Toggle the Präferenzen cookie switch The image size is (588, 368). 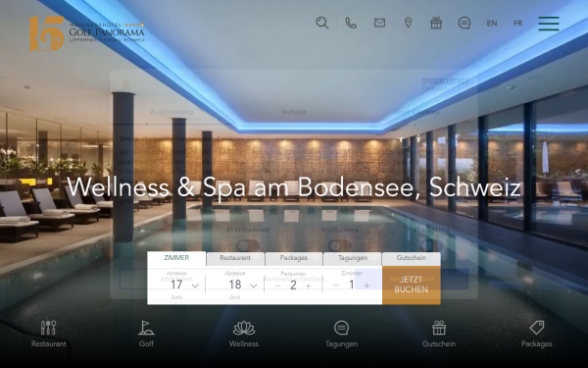pos(248,246)
